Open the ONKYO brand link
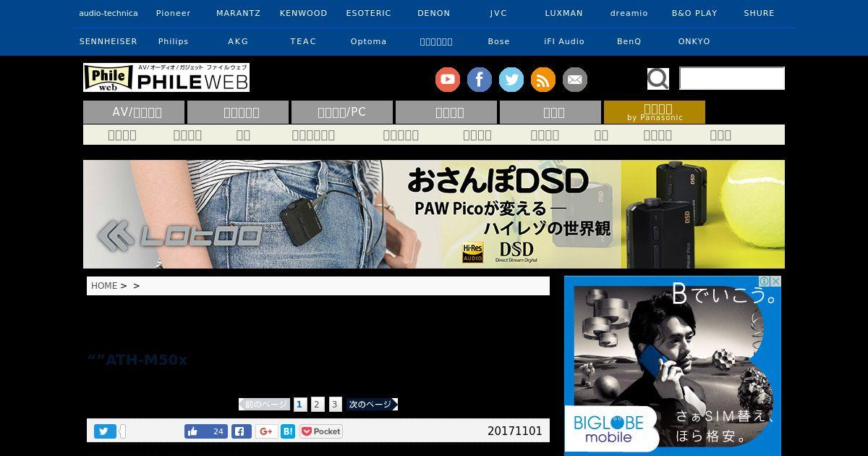This screenshot has width=868, height=456. point(694,42)
